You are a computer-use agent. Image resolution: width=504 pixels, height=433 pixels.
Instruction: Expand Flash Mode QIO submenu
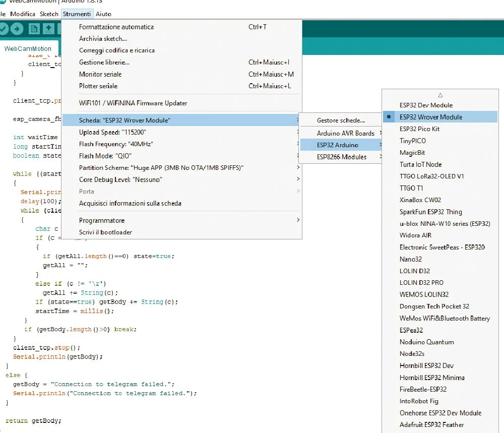(x=182, y=156)
